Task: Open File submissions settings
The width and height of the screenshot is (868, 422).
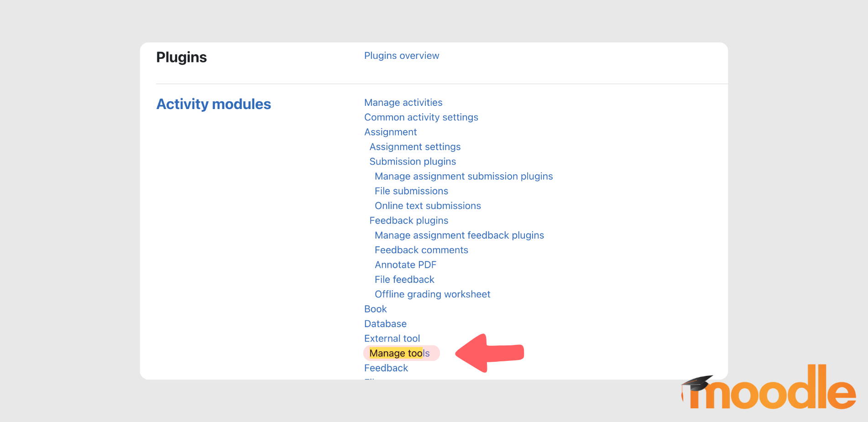Action: (411, 191)
